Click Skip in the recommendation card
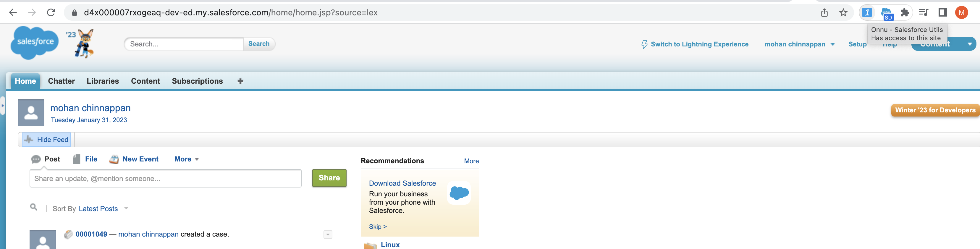This screenshot has height=249, width=980. point(377,227)
